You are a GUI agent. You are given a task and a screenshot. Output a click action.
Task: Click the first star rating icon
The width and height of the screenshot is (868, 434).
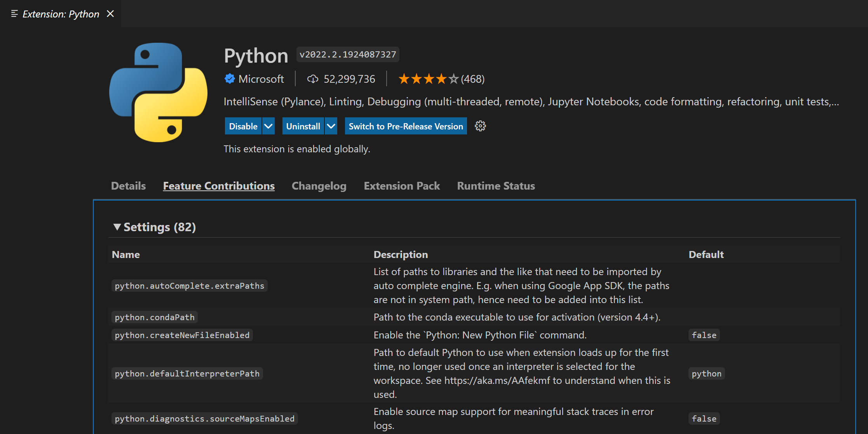402,80
